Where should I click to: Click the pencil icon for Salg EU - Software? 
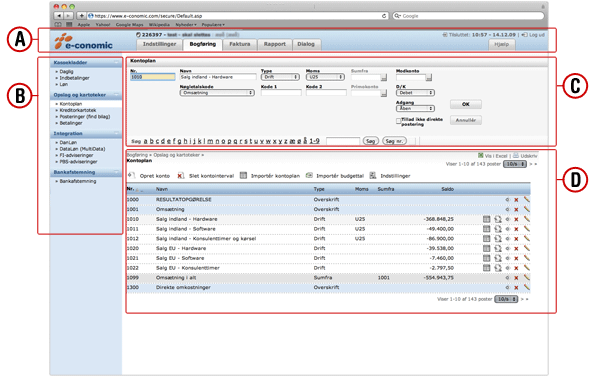tap(527, 258)
